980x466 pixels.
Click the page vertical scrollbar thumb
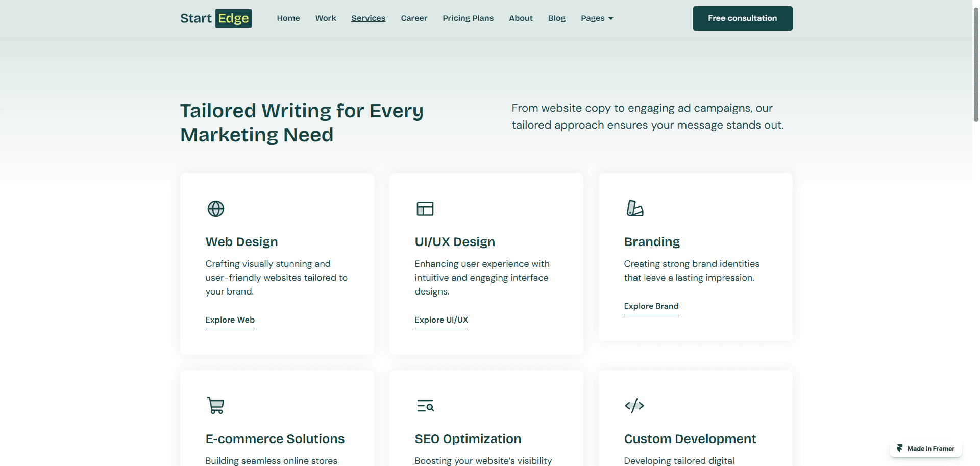tap(976, 64)
